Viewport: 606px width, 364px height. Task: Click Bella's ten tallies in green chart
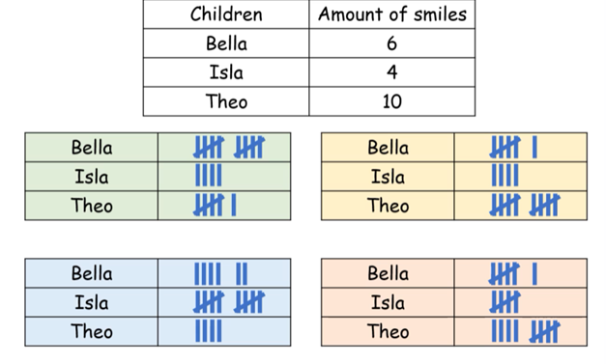pos(229,147)
